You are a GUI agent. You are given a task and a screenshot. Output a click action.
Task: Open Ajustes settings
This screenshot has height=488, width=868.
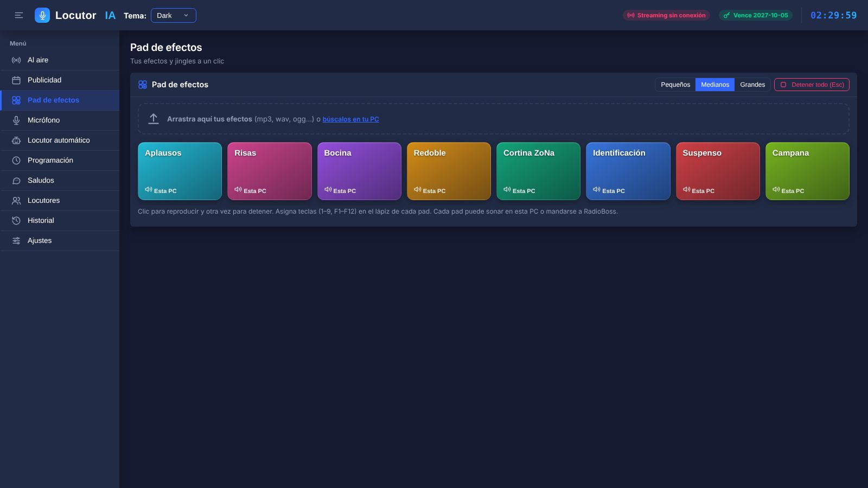[60, 241]
